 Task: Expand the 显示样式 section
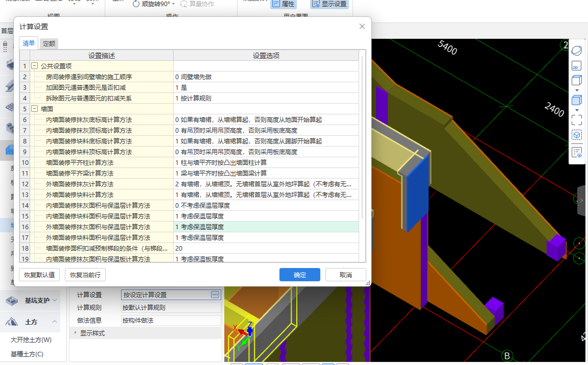point(75,333)
